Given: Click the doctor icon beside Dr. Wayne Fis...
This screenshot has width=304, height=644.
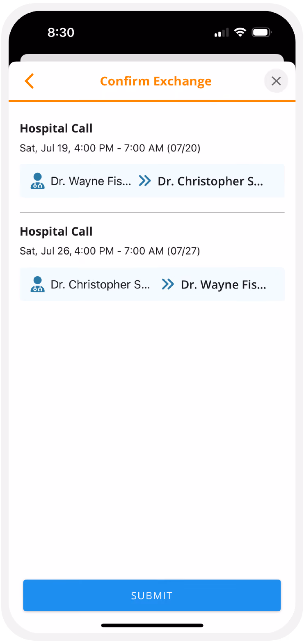Looking at the screenshot, I should click(37, 181).
